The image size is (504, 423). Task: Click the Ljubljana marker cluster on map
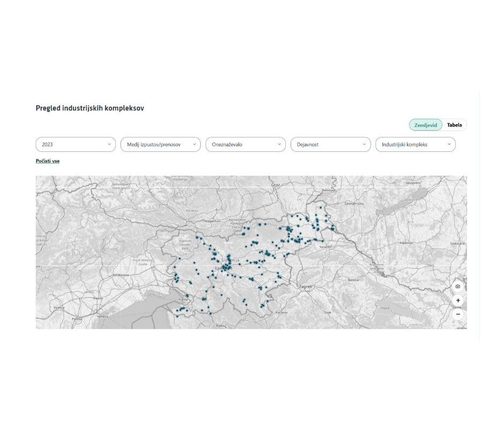pos(226,266)
